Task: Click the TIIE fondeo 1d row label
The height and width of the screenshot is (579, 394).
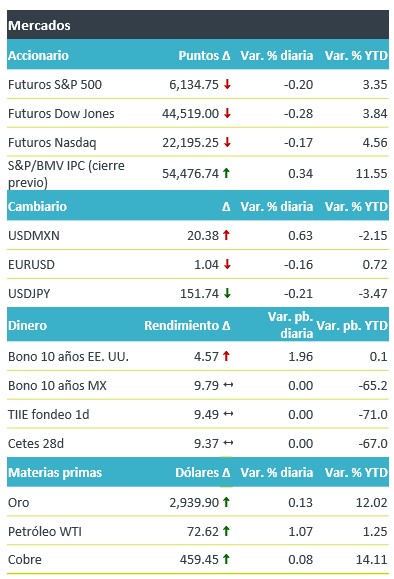Action: pos(49,414)
